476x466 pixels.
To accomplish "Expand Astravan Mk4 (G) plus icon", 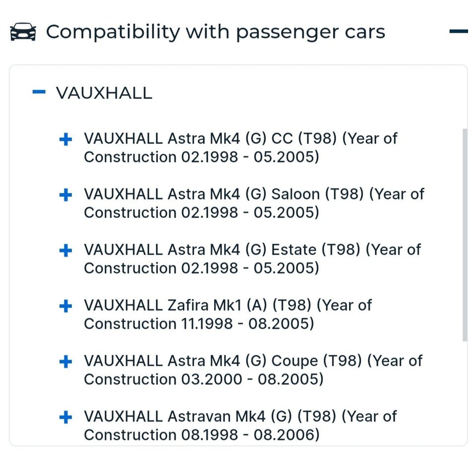I will click(65, 417).
